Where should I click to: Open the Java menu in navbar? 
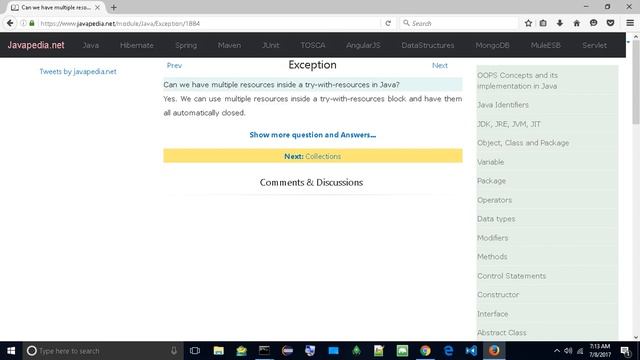pos(91,45)
